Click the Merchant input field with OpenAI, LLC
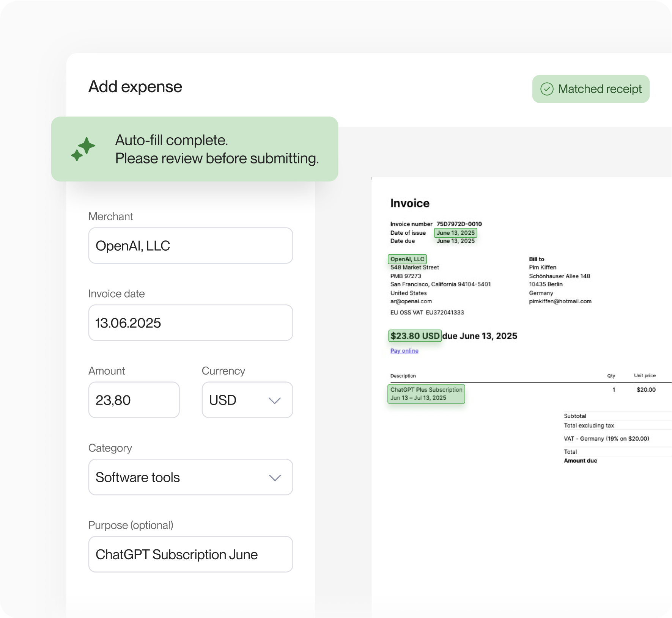The width and height of the screenshot is (672, 618). click(190, 246)
